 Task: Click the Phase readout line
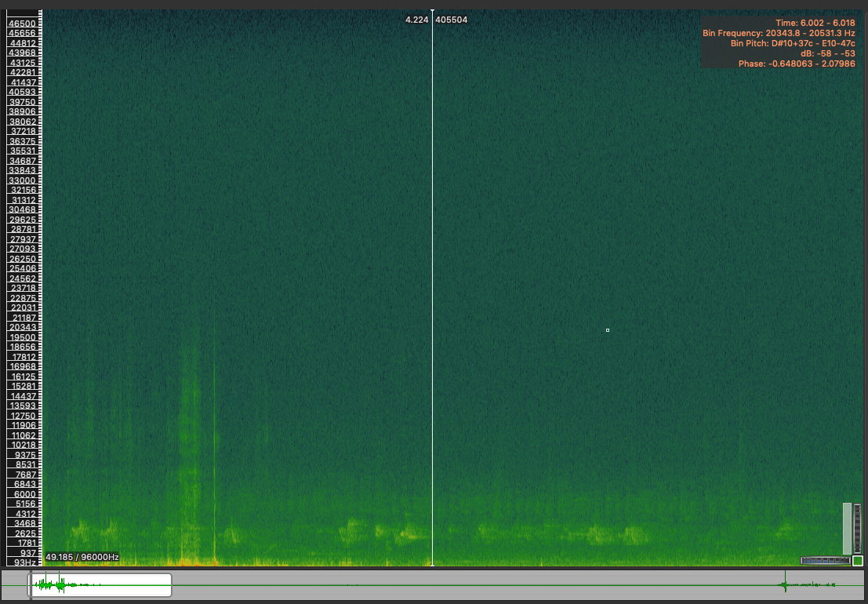tap(797, 64)
